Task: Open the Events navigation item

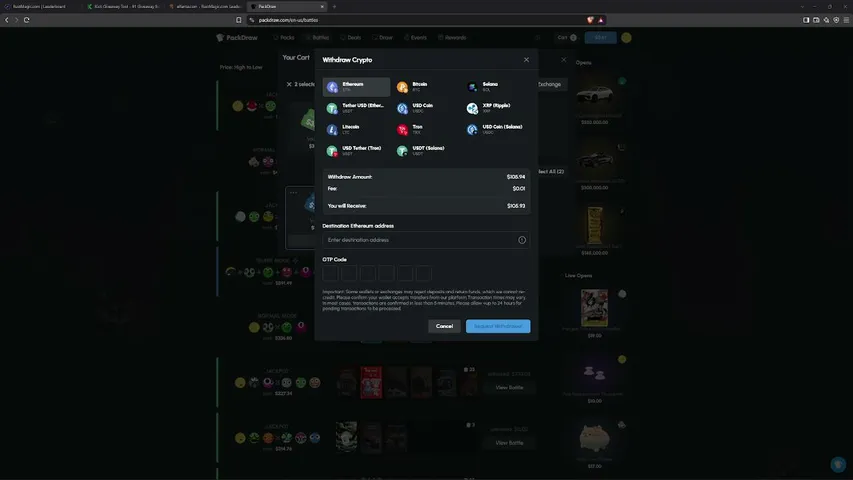Action: (x=415, y=38)
